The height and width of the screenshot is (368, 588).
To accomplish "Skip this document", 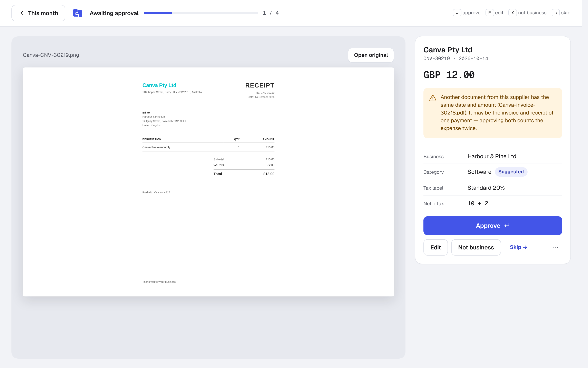I will pos(518,247).
